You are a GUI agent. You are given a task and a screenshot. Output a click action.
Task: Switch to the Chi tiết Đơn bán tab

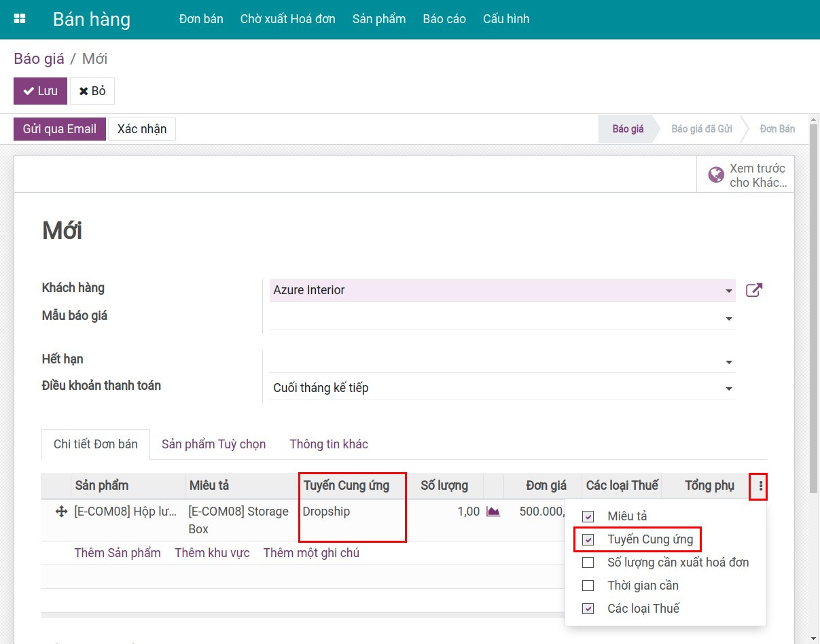coord(96,444)
